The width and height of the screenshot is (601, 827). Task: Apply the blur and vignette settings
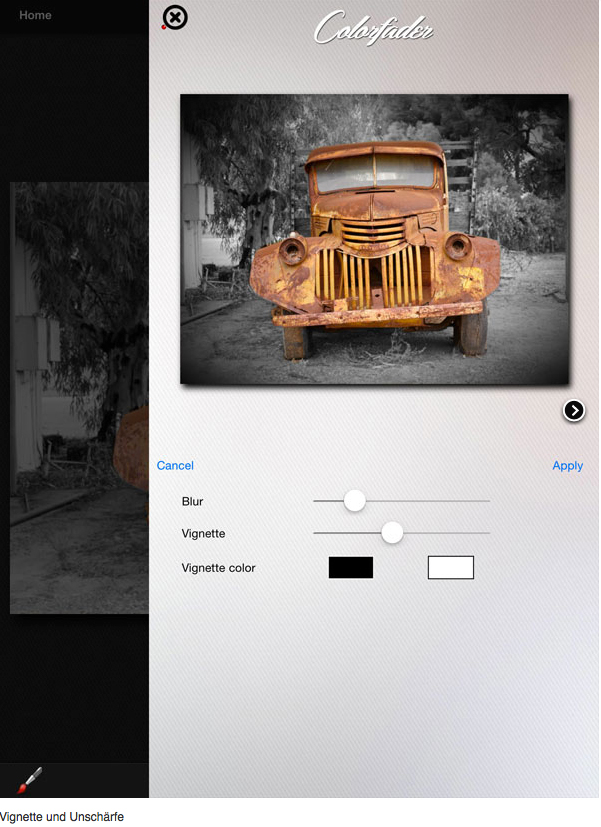[x=567, y=466]
